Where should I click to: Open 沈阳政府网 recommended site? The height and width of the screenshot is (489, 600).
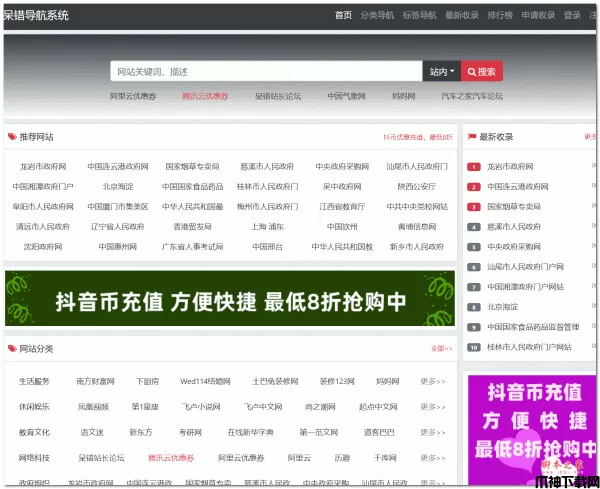(43, 246)
